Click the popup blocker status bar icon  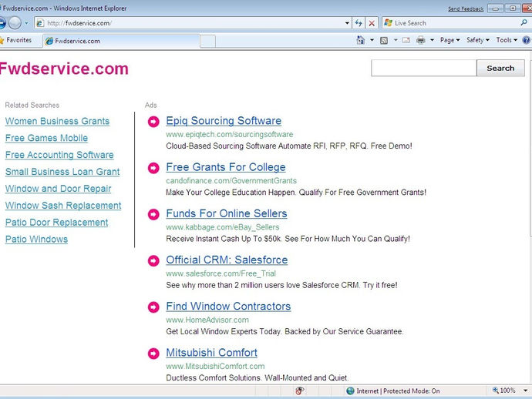[299, 391]
